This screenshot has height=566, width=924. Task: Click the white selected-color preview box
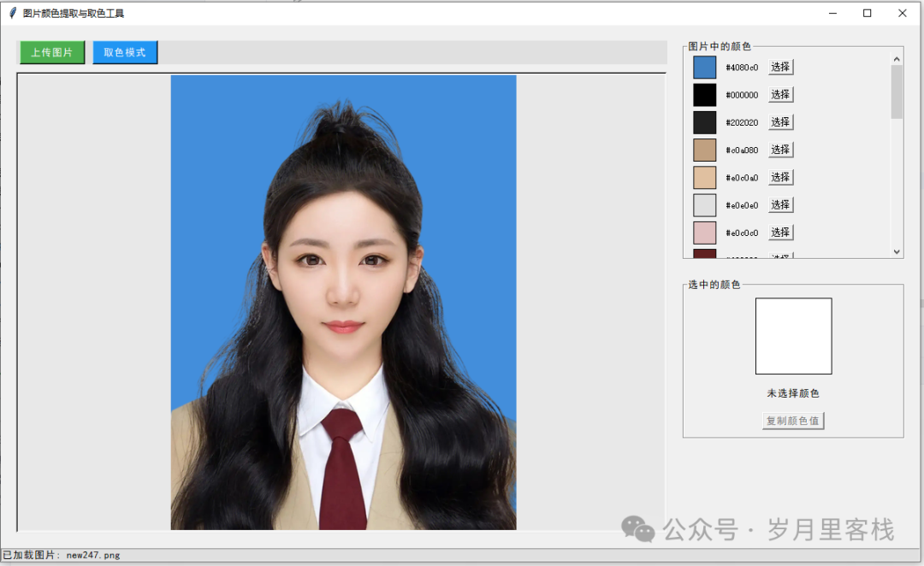coord(794,336)
